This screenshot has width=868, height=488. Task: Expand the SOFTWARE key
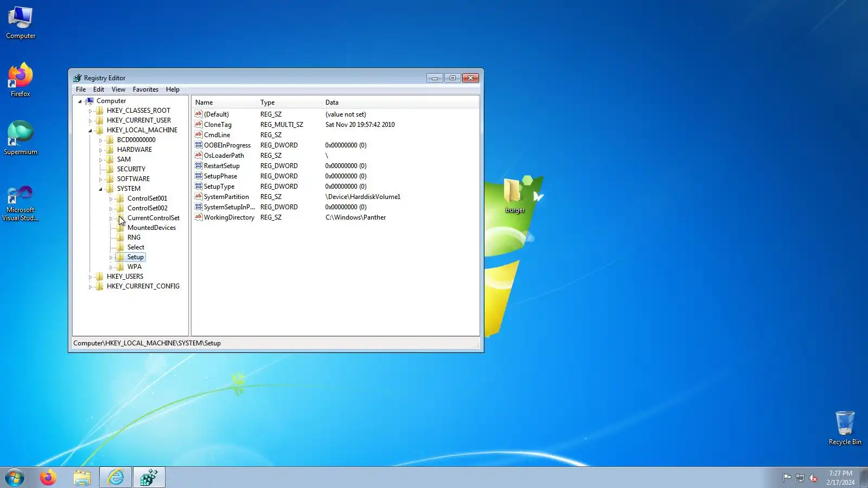100,179
